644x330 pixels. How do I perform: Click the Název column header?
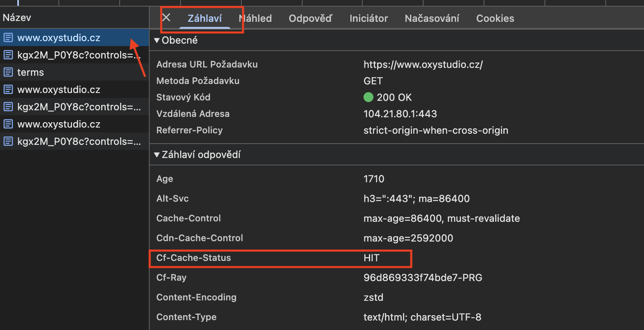pos(17,18)
